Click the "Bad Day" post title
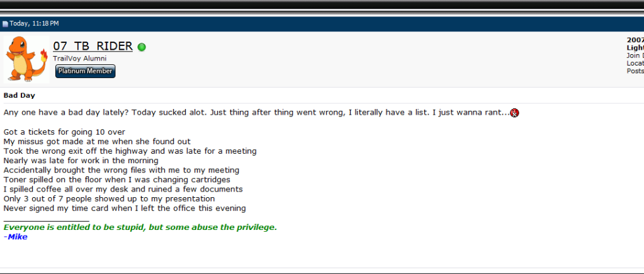 [19, 96]
